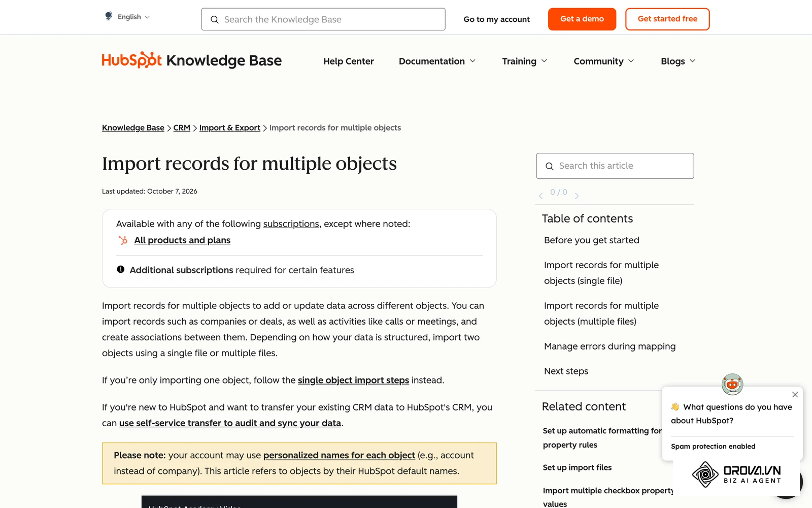Click the magnifier icon in Knowledge Base search
Image resolution: width=812 pixels, height=508 pixels.
215,19
